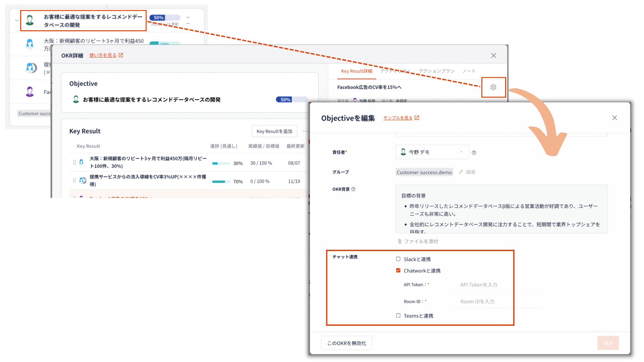Click 70% progress bar for 提携サービス row
Screen dimensions: 644x362
[x=221, y=182]
